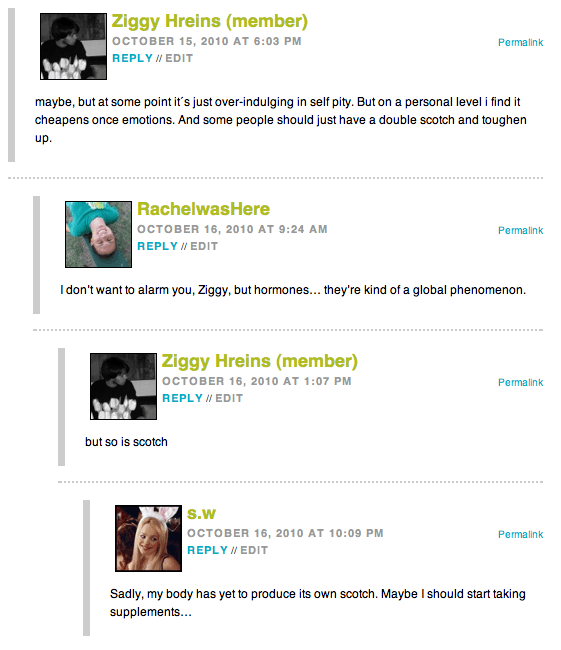Screen dimensions: 561x650
Task: Open Permalink for RachelwasHere's comment
Action: click(520, 230)
